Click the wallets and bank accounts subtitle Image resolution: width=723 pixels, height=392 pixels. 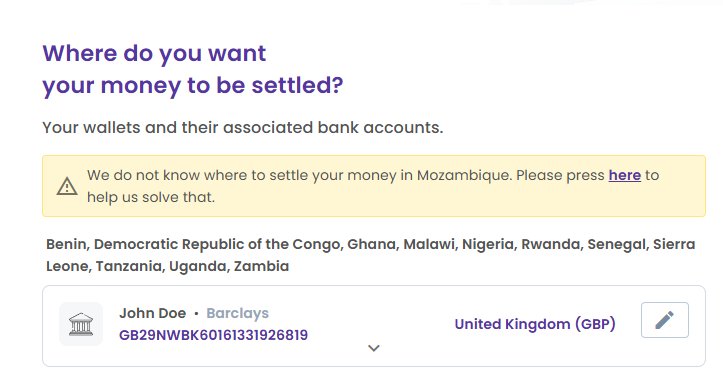coord(243,127)
